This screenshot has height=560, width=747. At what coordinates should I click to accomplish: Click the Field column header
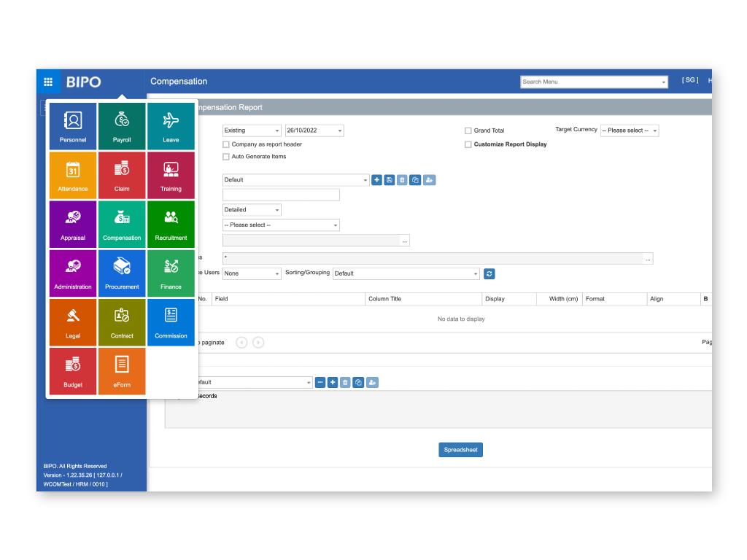[222, 299]
